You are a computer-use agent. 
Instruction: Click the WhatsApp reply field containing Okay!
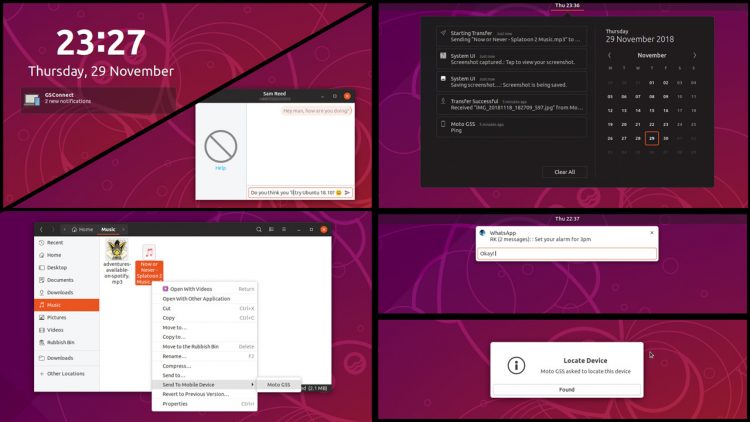(x=567, y=254)
